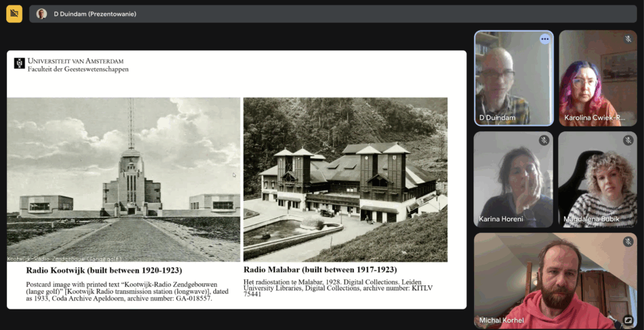The image size is (644, 330).
Task: Select Karolina Cwiek-R's video tile
Action: point(597,78)
